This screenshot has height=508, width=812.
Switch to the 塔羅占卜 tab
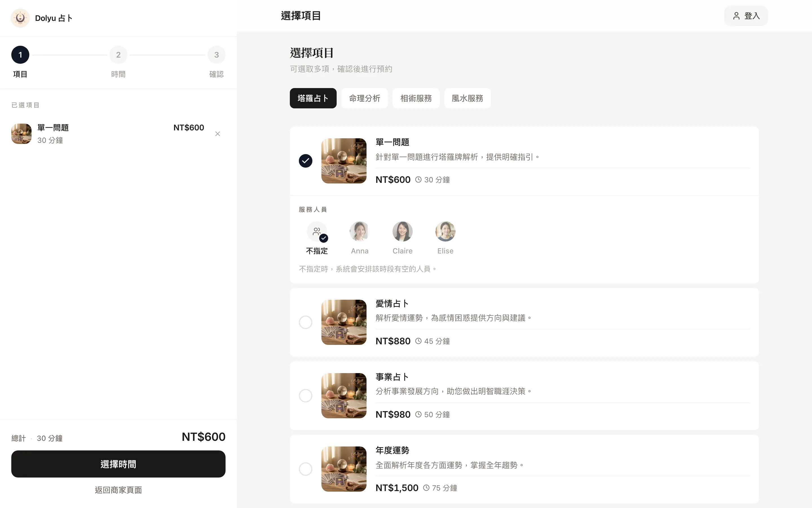click(x=313, y=98)
